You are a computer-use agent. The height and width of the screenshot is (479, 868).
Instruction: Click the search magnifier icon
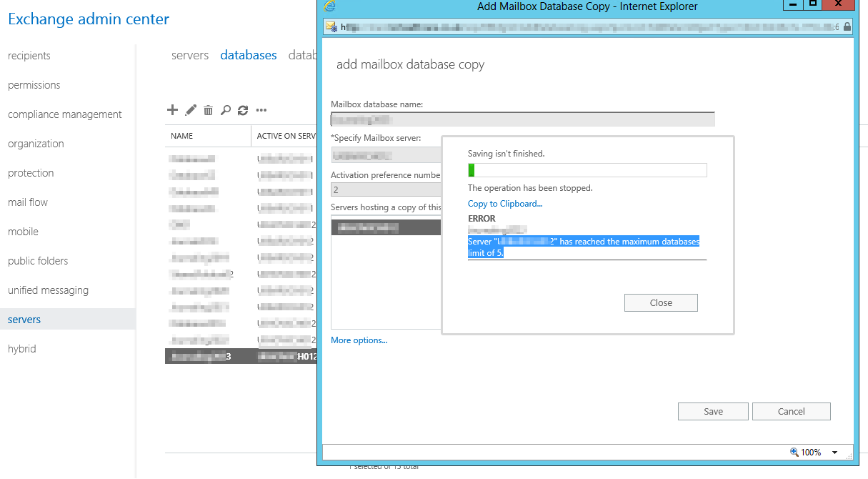click(226, 110)
